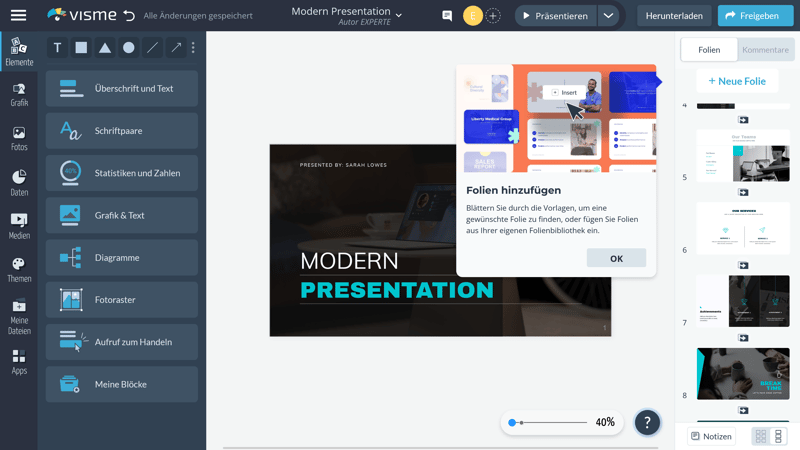Select the Folien tab
This screenshot has width=800, height=450.
(709, 50)
